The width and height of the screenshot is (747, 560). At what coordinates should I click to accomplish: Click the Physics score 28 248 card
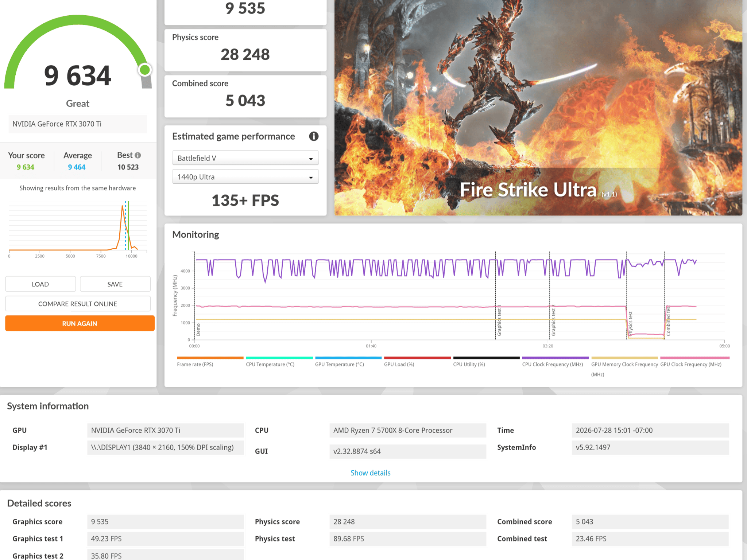(x=245, y=50)
